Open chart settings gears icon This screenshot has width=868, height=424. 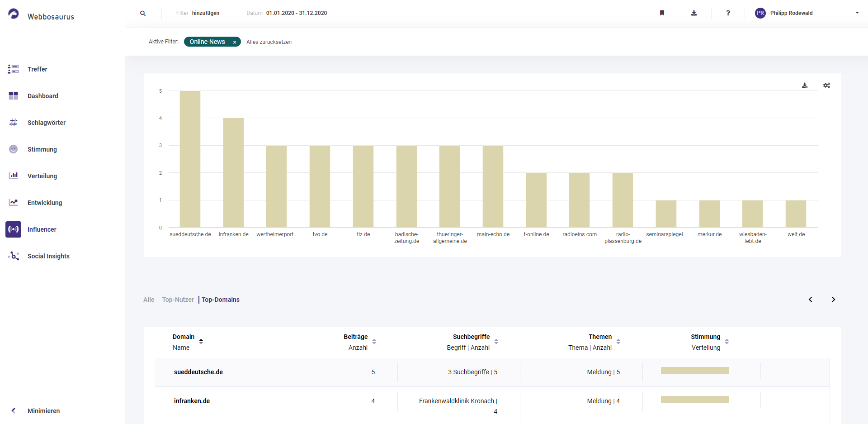point(827,85)
